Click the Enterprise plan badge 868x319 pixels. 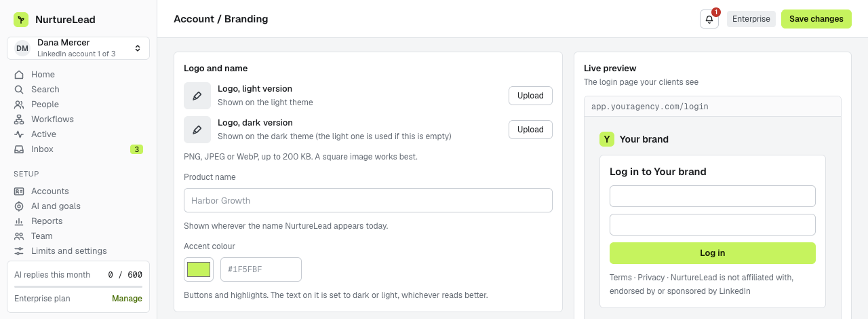pos(751,19)
